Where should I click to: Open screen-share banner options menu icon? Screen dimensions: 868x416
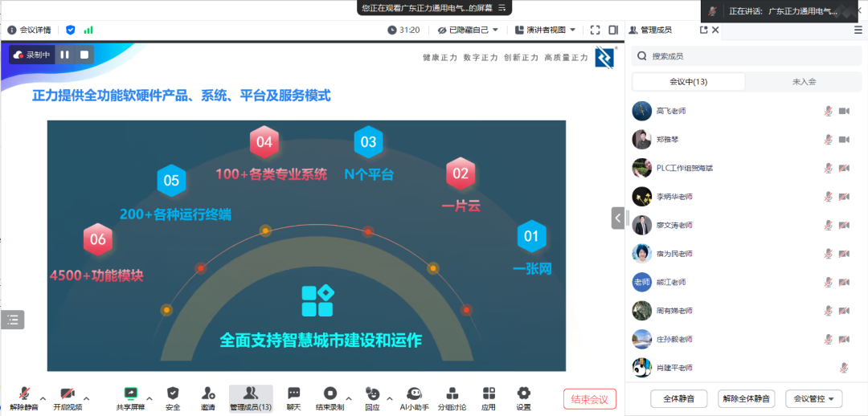(502, 8)
